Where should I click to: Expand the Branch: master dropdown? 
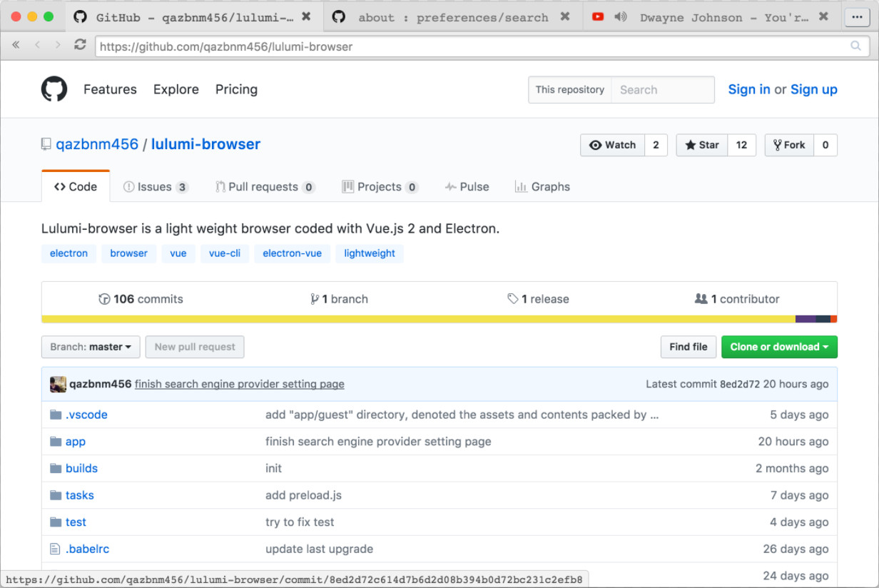[91, 347]
